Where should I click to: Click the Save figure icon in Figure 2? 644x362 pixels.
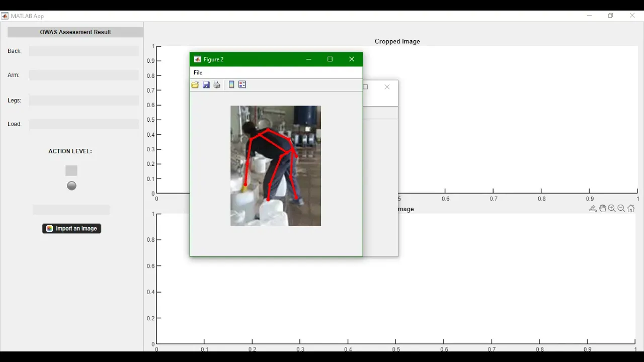[x=206, y=85]
